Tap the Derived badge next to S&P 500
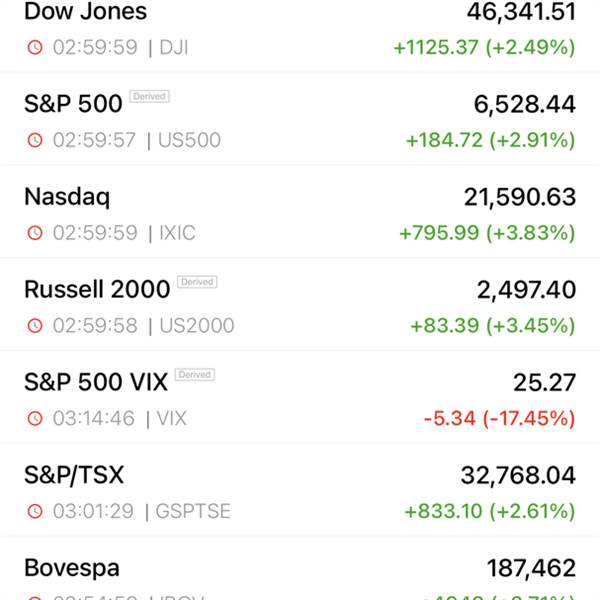Image resolution: width=600 pixels, height=600 pixels. (x=150, y=96)
